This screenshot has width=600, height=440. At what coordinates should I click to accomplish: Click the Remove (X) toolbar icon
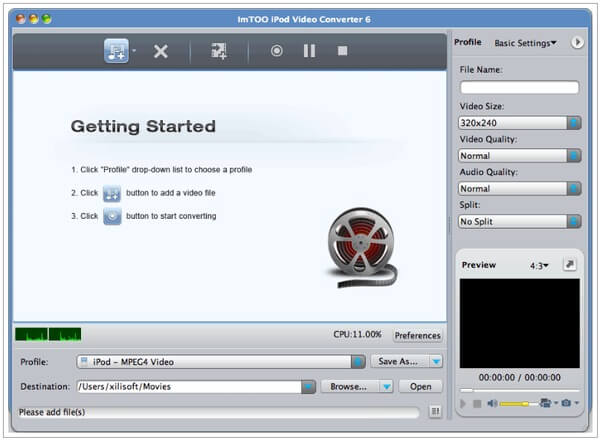(x=161, y=51)
